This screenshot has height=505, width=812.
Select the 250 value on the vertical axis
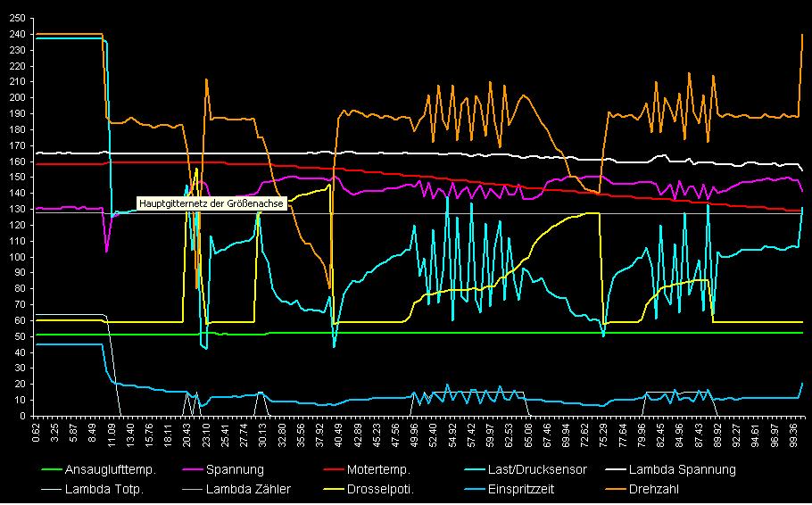18,20
